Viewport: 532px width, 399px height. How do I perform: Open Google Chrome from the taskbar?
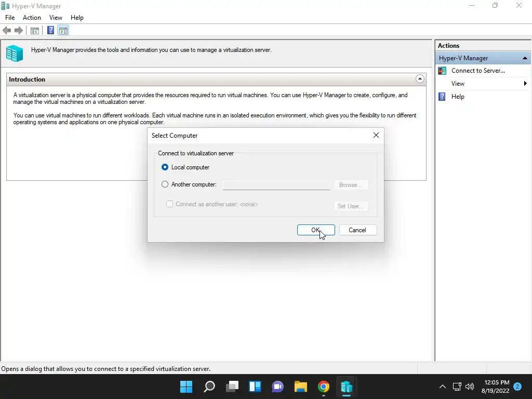pyautogui.click(x=323, y=387)
